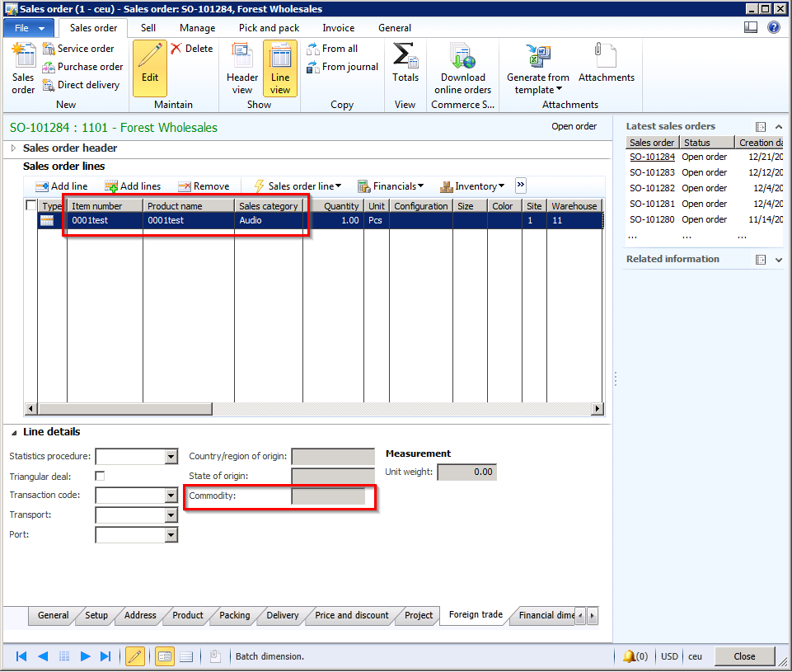This screenshot has width=792, height=672.
Task: Check the select-all grid checkbox
Action: click(x=31, y=206)
